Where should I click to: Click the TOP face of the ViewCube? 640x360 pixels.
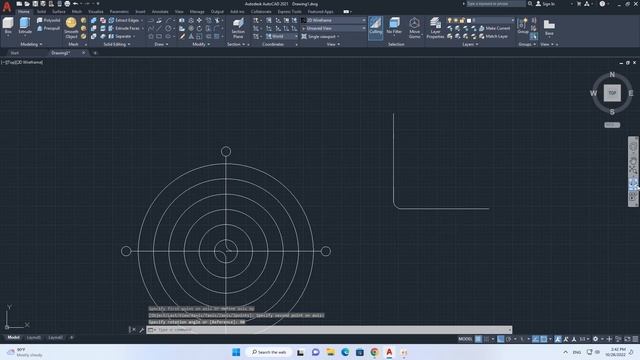[612, 93]
